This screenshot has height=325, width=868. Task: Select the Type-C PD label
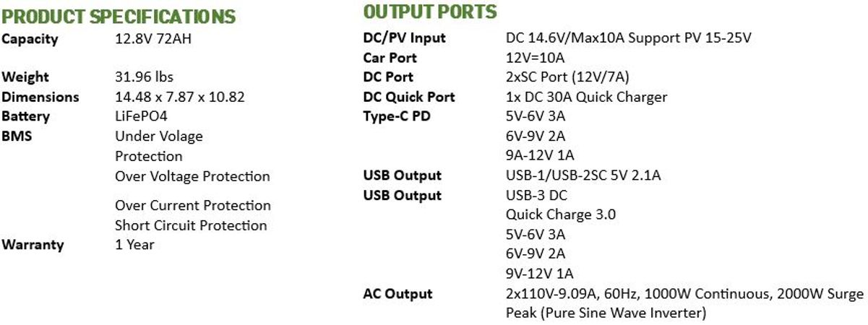point(396,117)
